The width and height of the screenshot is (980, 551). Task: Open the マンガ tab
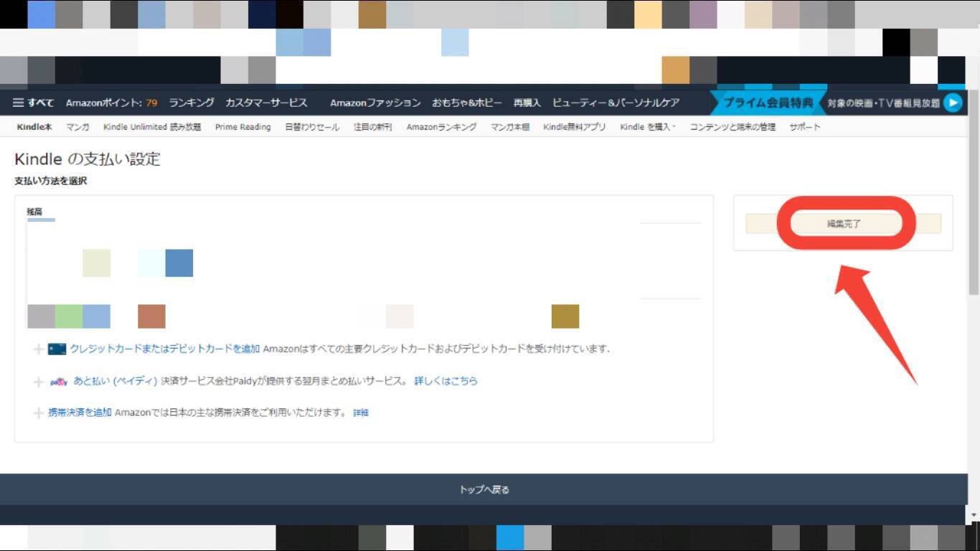point(77,127)
